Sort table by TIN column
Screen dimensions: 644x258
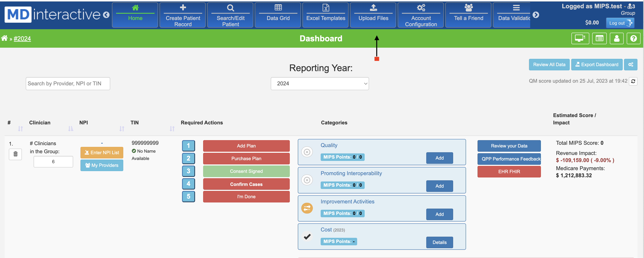[172, 129]
